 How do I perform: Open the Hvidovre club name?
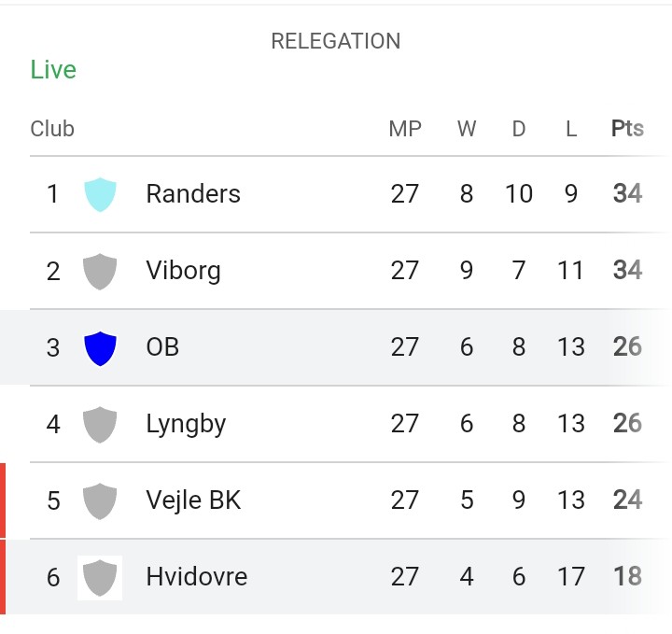pos(197,576)
